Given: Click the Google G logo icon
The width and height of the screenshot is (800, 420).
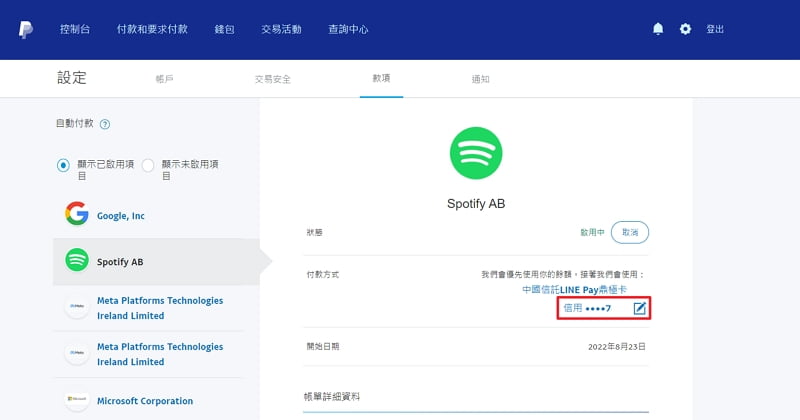Looking at the screenshot, I should (77, 213).
